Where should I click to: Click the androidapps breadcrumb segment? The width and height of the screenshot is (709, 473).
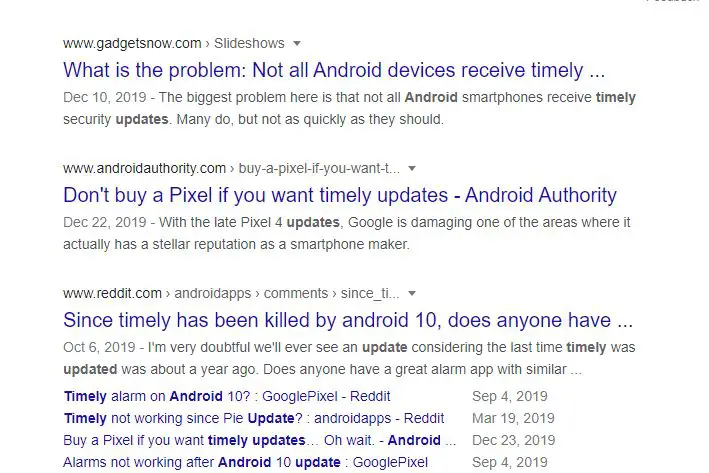(213, 293)
